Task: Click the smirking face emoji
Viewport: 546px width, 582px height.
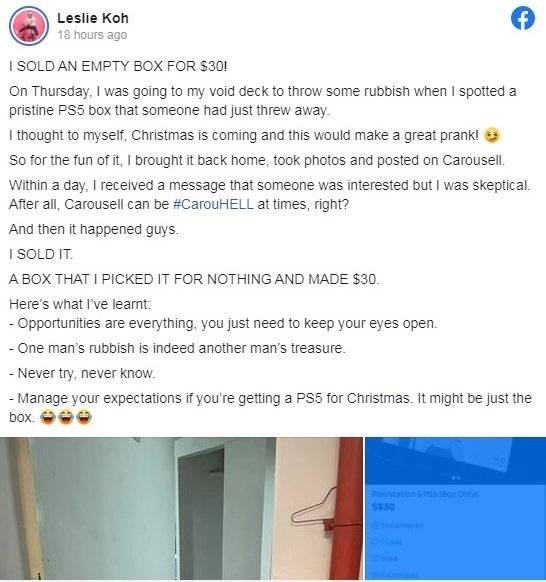Action: (x=492, y=135)
